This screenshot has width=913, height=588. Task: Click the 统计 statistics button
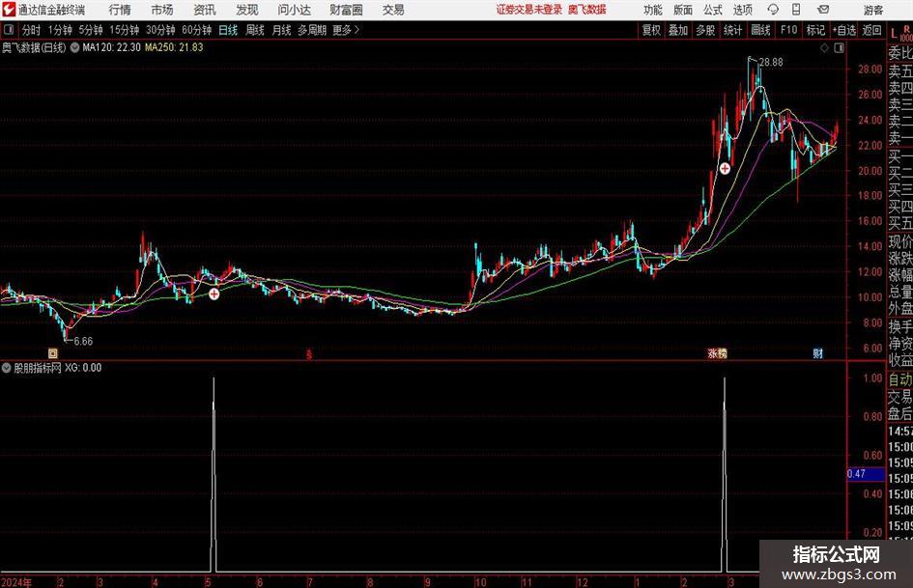click(x=732, y=30)
